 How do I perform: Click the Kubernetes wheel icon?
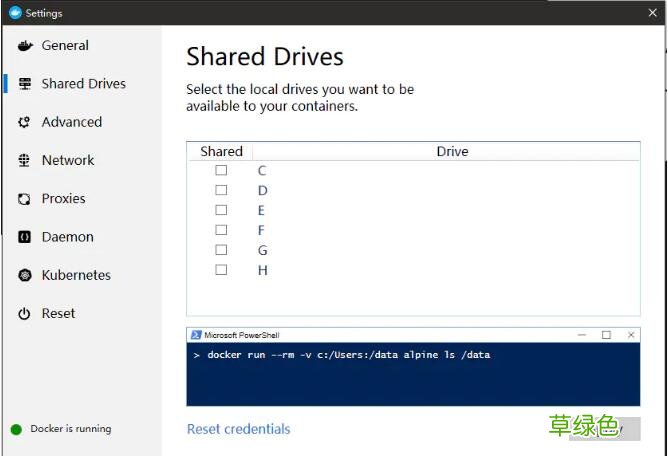pyautogui.click(x=25, y=275)
